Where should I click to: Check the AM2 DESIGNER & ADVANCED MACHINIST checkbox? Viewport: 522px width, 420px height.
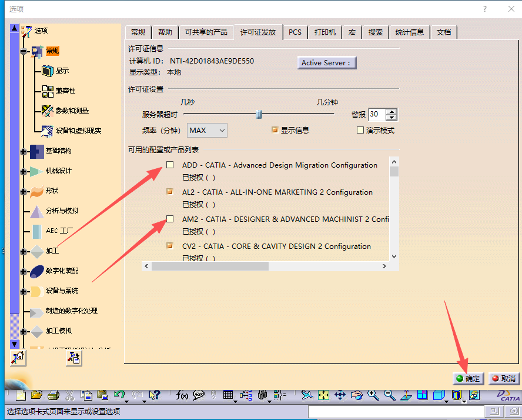170,219
